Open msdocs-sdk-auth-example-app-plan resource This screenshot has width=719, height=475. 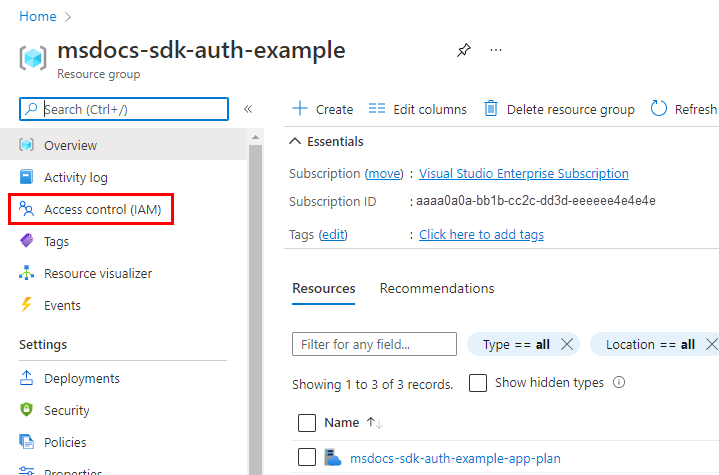(455, 458)
